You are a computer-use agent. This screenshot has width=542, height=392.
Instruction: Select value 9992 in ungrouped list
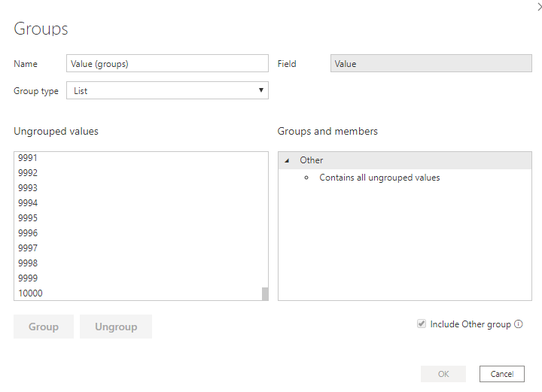(x=28, y=173)
